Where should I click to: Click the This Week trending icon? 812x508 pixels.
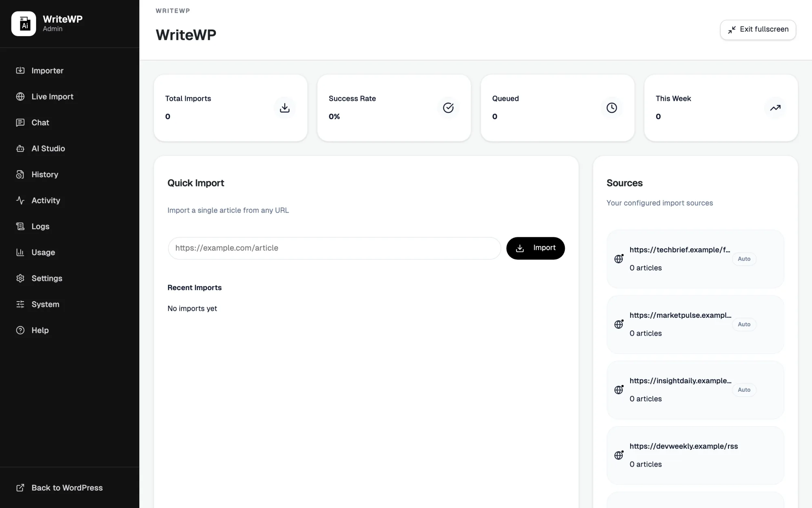(775, 108)
